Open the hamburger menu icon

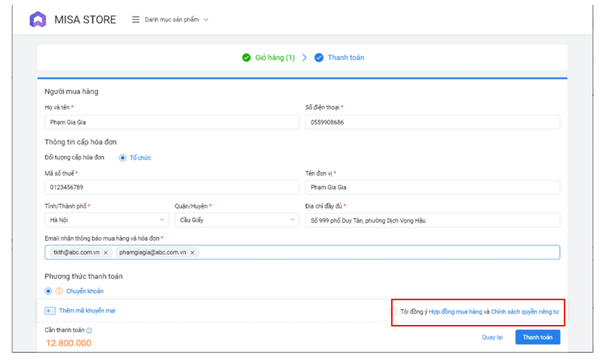136,19
